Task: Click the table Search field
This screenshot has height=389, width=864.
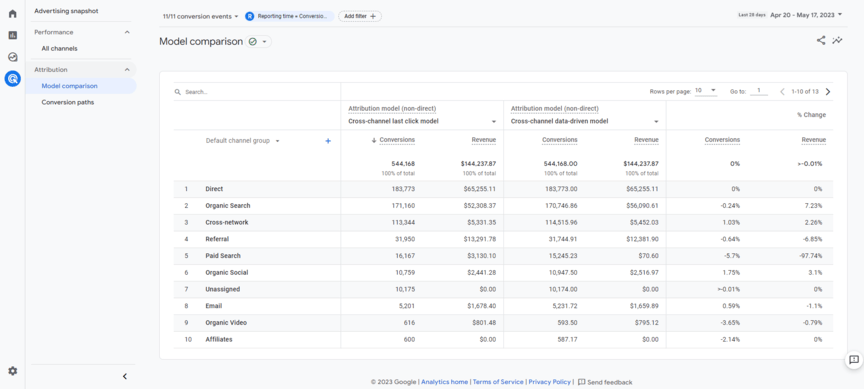Action: 257,92
